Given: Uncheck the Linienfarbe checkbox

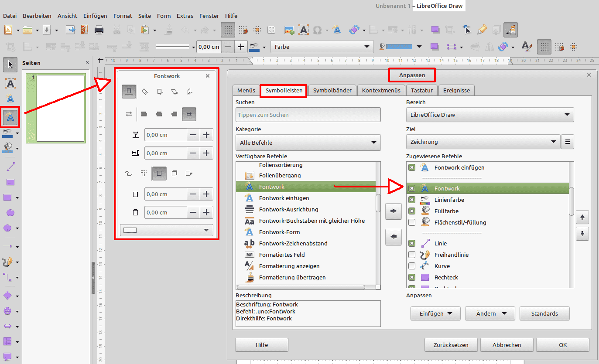Looking at the screenshot, I should point(411,200).
